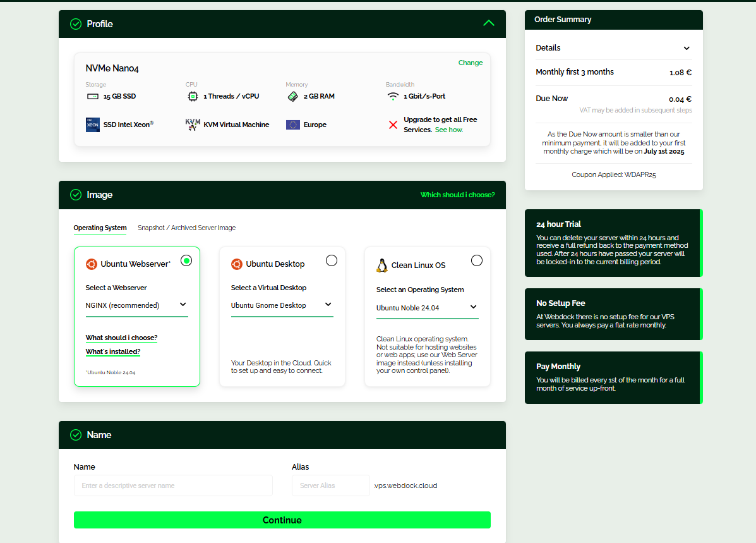Click the Linux penguin icon on Clean Linux OS
756x543 pixels.
382,265
